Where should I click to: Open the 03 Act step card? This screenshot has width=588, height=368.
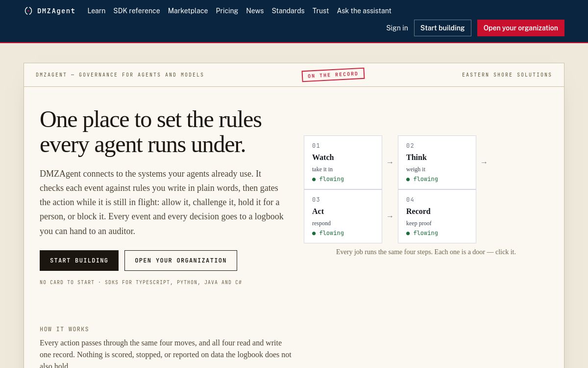click(343, 216)
